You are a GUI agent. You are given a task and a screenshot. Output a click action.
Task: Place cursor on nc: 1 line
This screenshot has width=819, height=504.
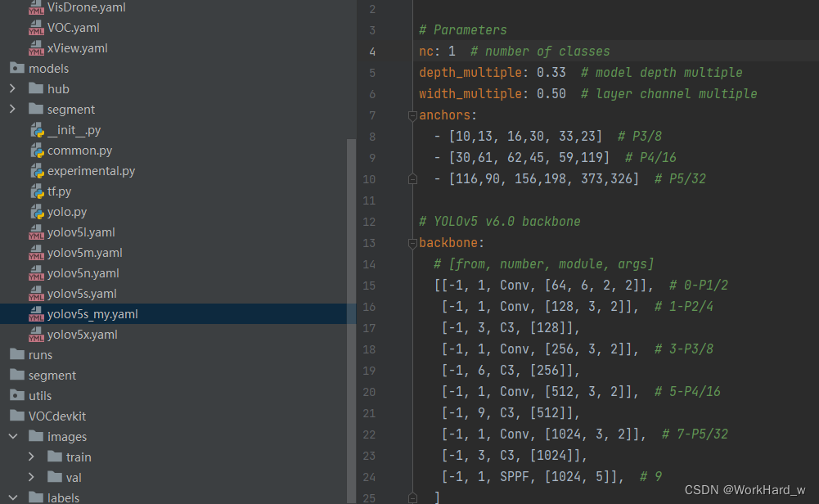click(x=615, y=52)
